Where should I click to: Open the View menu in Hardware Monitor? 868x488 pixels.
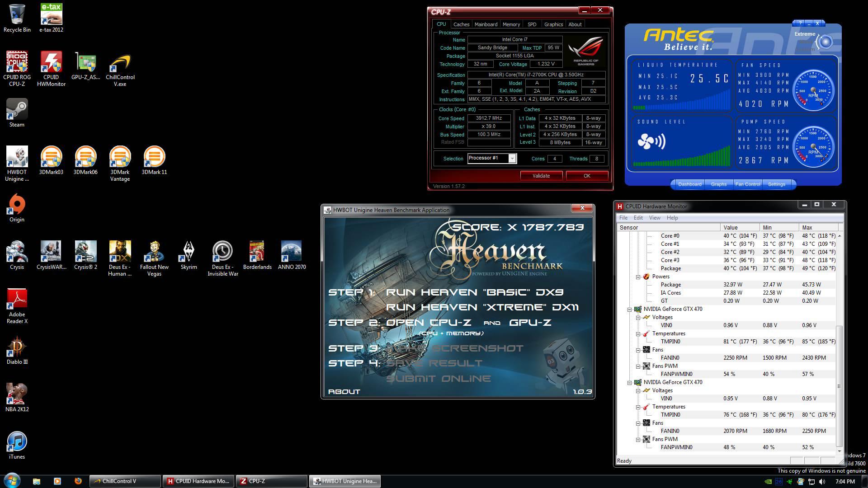(x=655, y=218)
